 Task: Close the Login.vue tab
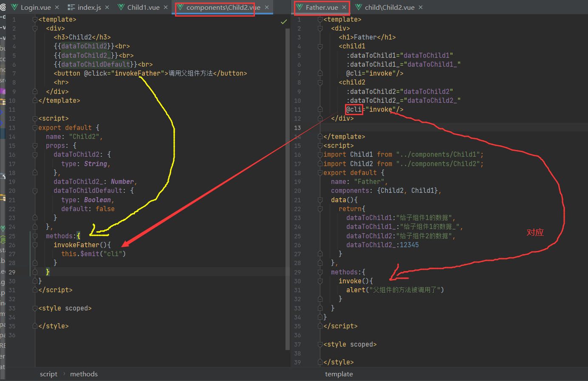(x=57, y=7)
